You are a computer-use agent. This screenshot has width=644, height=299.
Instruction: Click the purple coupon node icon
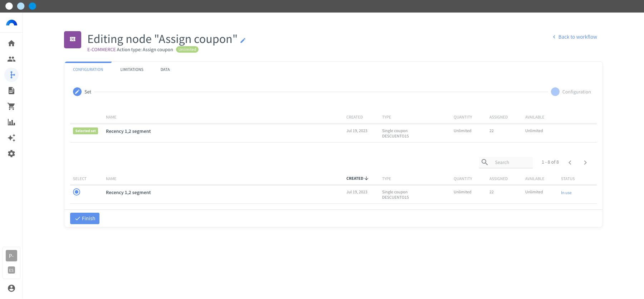(x=73, y=40)
